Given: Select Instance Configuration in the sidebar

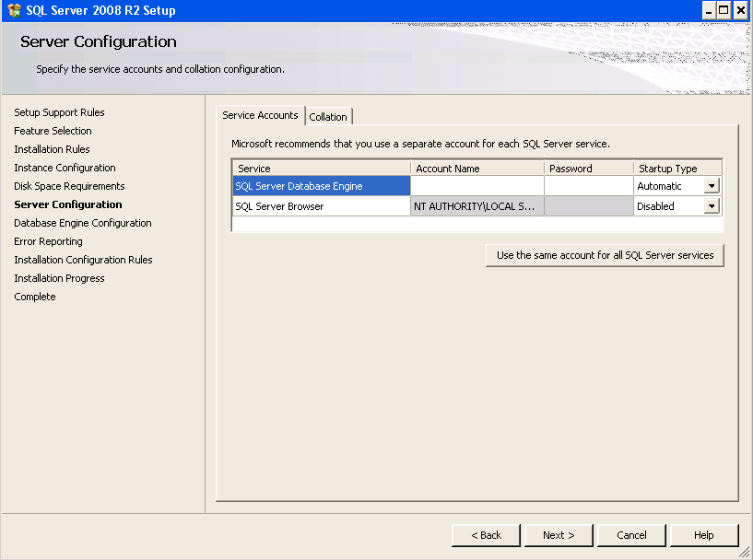Looking at the screenshot, I should [x=65, y=168].
